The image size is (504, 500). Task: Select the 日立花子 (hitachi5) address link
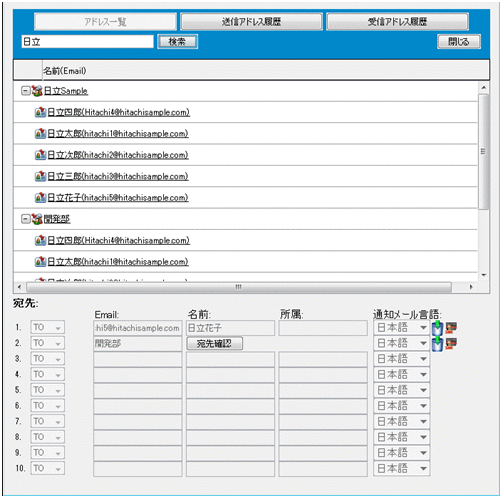pos(118,197)
